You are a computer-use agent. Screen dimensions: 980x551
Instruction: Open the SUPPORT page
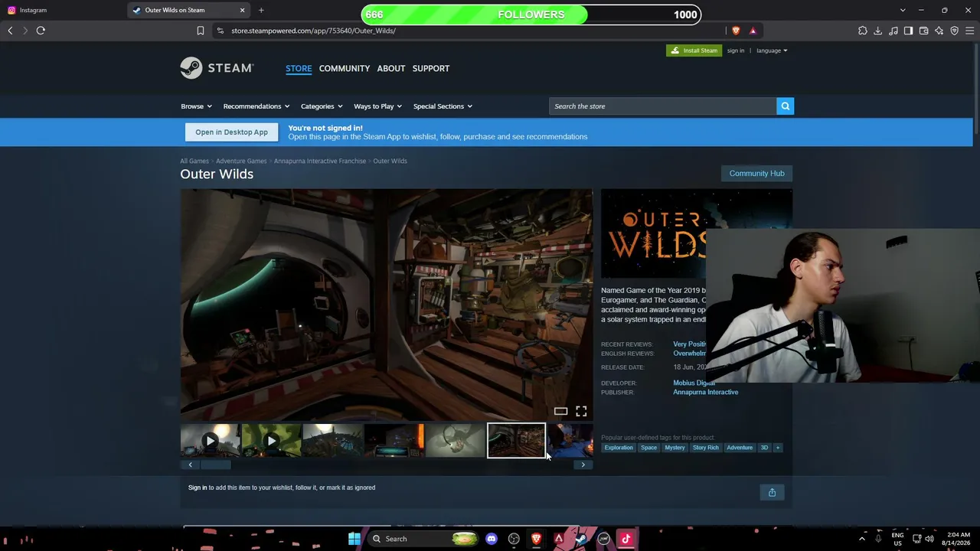(431, 68)
